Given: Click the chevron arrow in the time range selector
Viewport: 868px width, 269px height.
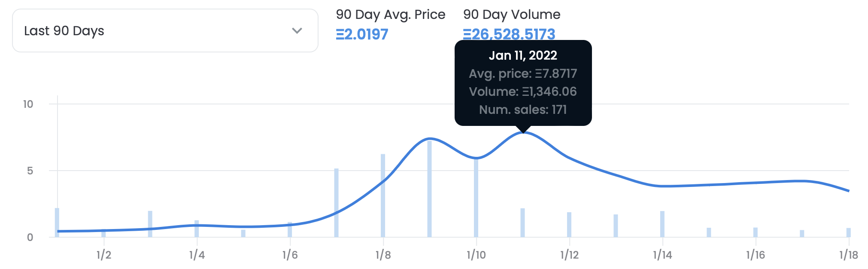Looking at the screenshot, I should pos(297,31).
